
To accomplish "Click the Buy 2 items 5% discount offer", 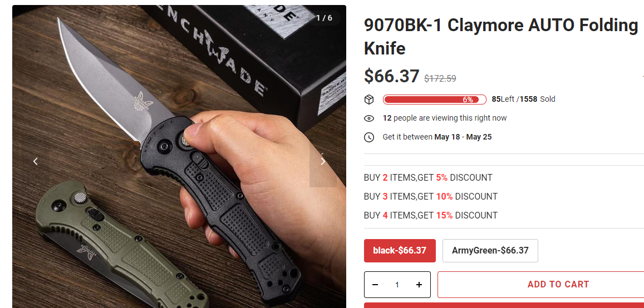I will click(428, 177).
